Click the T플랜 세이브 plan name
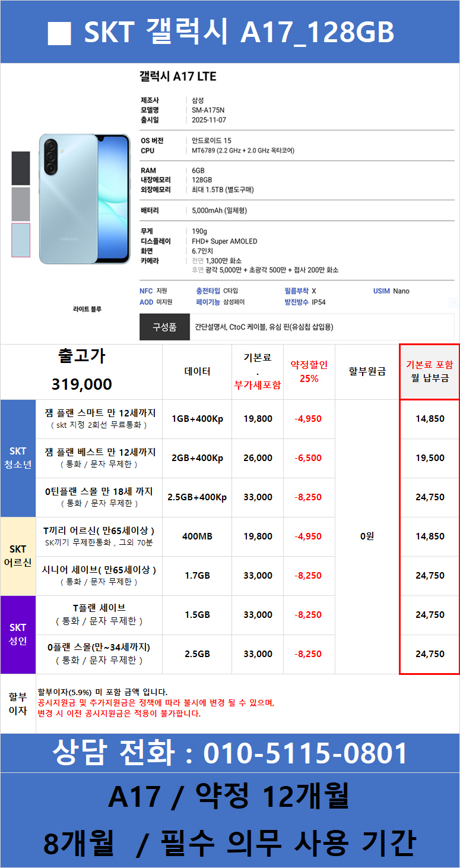The height and width of the screenshot is (868, 460). pos(99,608)
